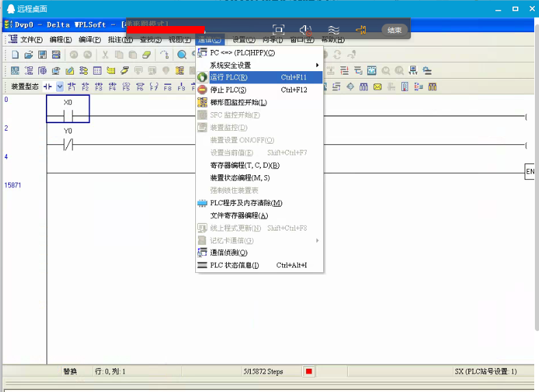Screen dimensions: 539x392
Task: Click the wave quality icon in remote bar
Action: click(x=333, y=30)
